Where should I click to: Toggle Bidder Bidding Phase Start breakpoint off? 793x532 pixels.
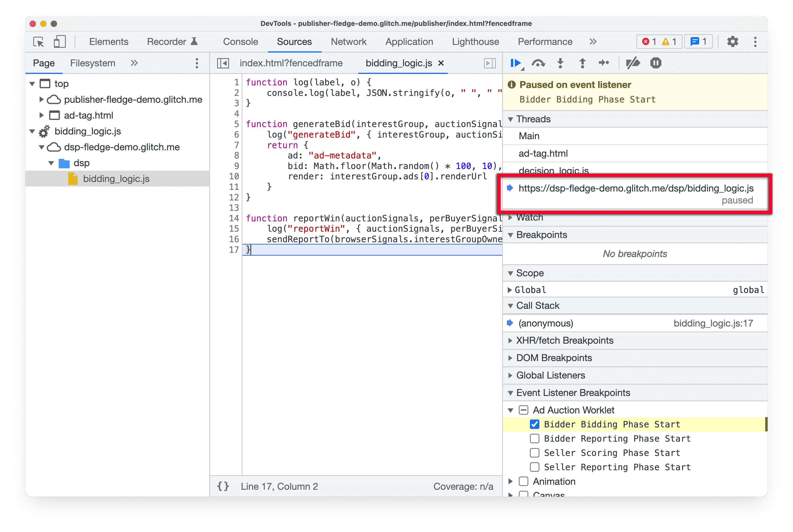pyautogui.click(x=534, y=424)
